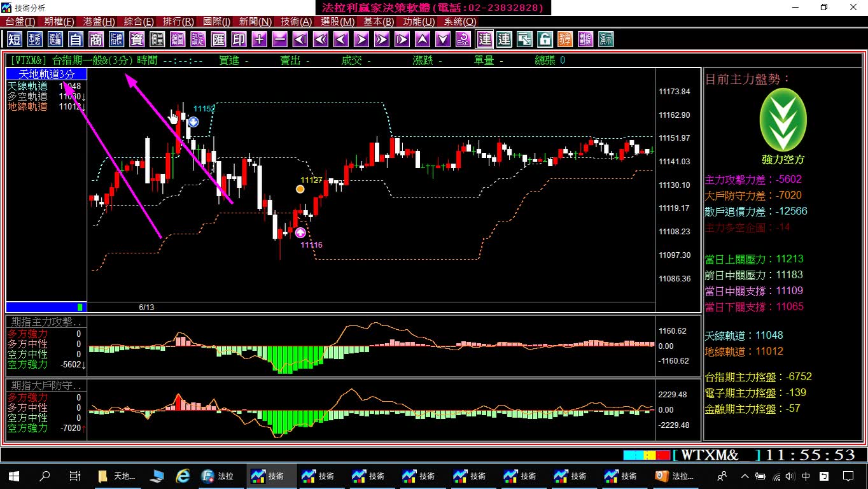Screen dimensions: 868x489
Task: Click the single right arrow toolbar icon
Action: [361, 39]
